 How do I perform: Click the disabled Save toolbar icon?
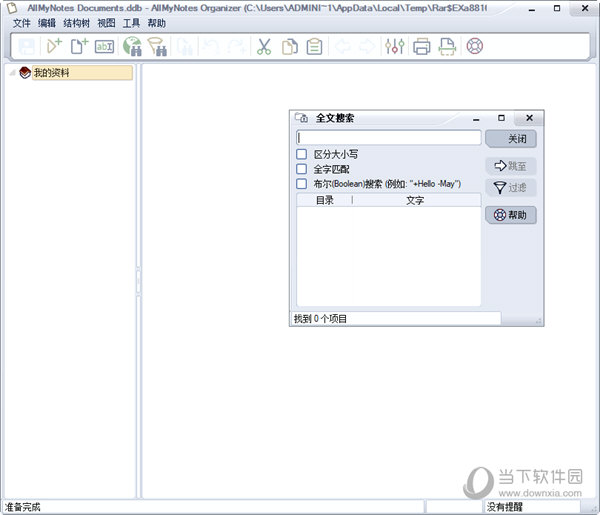27,47
